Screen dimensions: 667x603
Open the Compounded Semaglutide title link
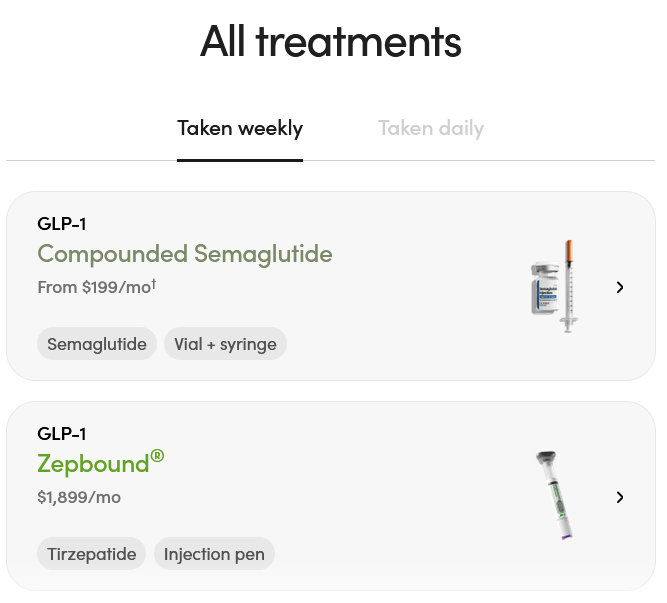coord(185,254)
